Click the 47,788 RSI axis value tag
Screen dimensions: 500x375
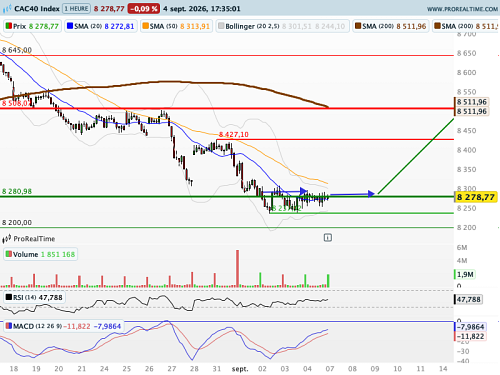click(468, 299)
